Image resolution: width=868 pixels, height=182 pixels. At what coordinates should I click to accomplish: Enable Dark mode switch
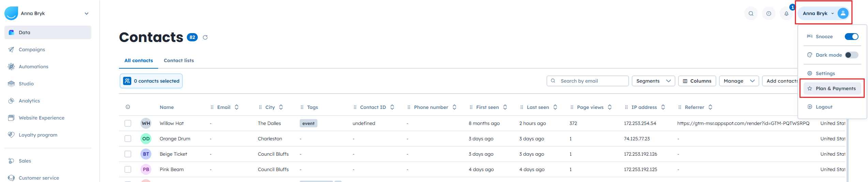point(851,55)
